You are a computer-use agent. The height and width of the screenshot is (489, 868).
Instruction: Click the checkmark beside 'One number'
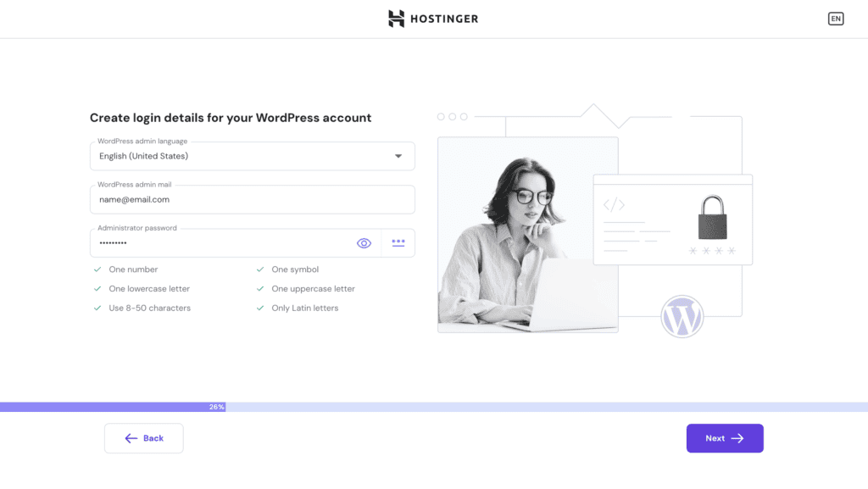[x=97, y=270]
